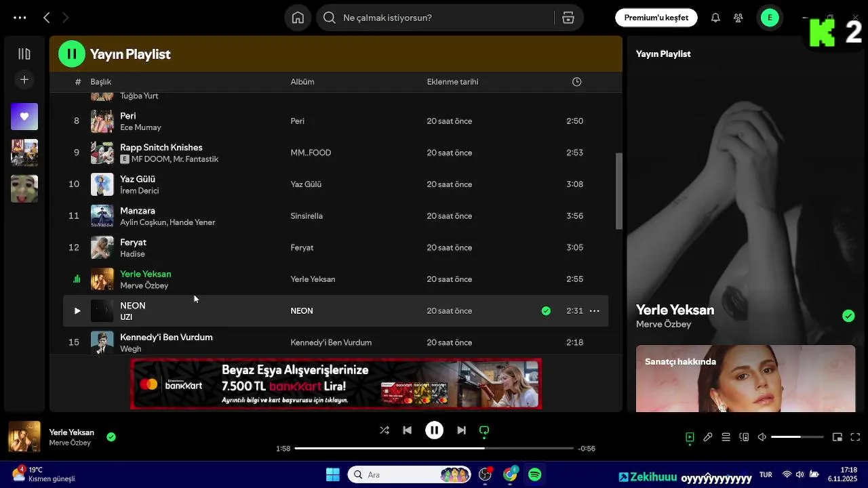Click now playing cover in the bottom bar
Image resolution: width=868 pixels, height=488 pixels.
coord(24,437)
